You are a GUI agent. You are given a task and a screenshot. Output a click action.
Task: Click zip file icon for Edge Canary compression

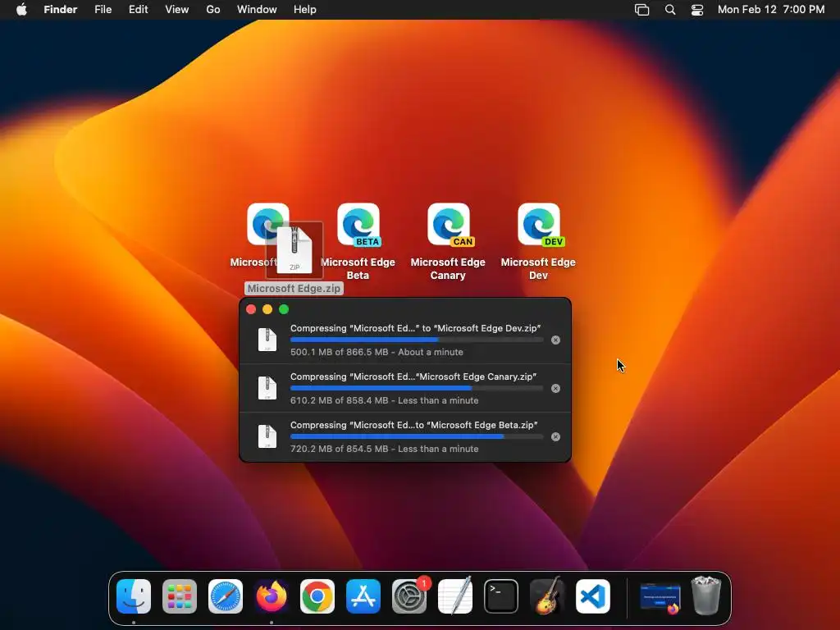(267, 388)
